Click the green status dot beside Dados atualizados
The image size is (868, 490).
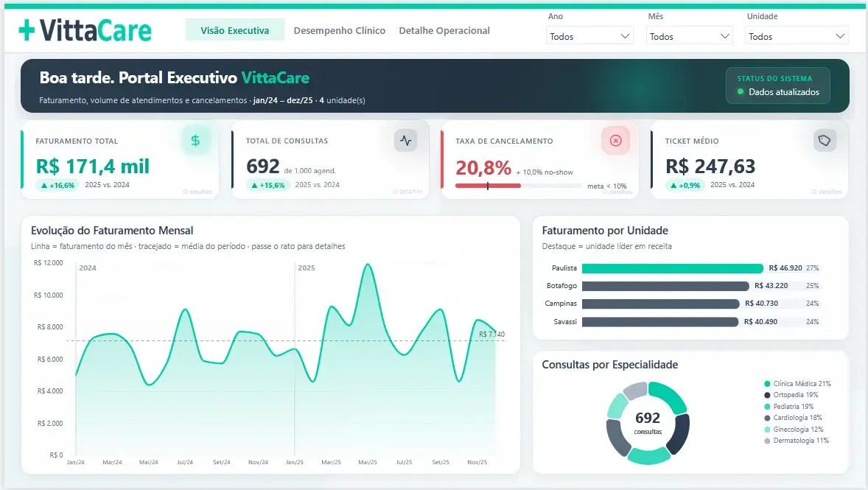click(x=741, y=92)
